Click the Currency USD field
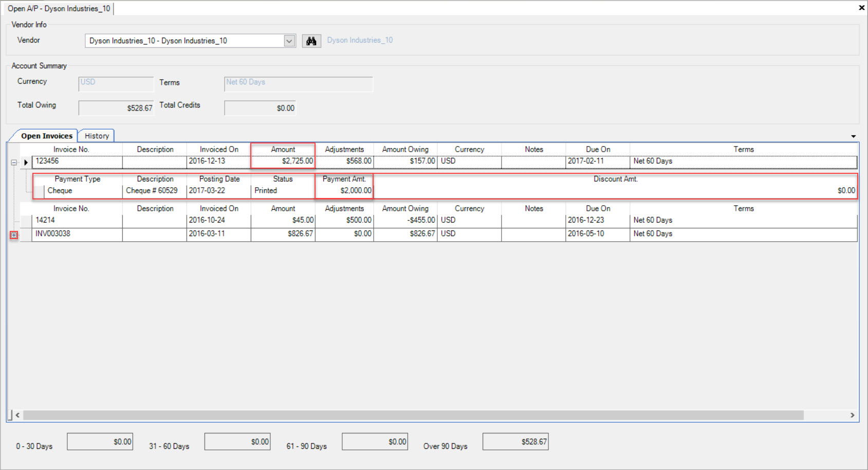Screen dimensions: 868x470 pos(116,84)
